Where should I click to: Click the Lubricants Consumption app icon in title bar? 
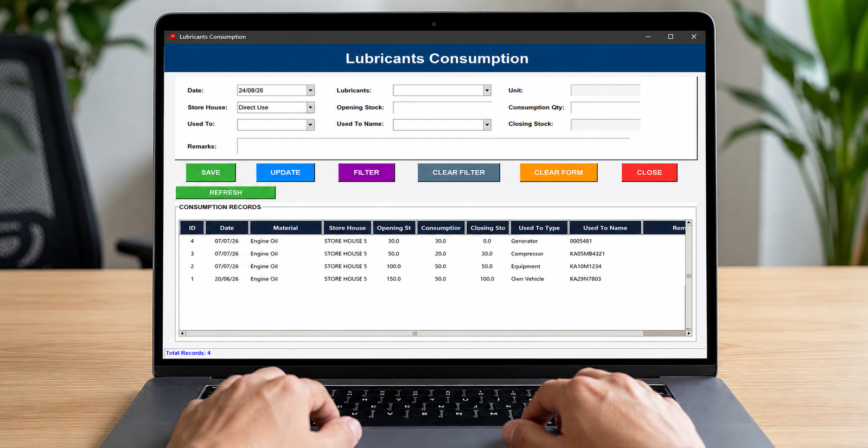[173, 37]
